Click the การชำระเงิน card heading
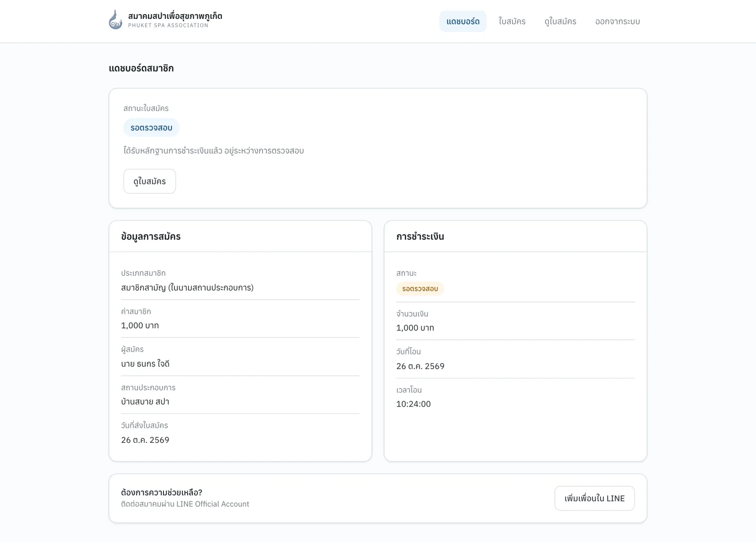This screenshot has width=756, height=542. point(420,237)
